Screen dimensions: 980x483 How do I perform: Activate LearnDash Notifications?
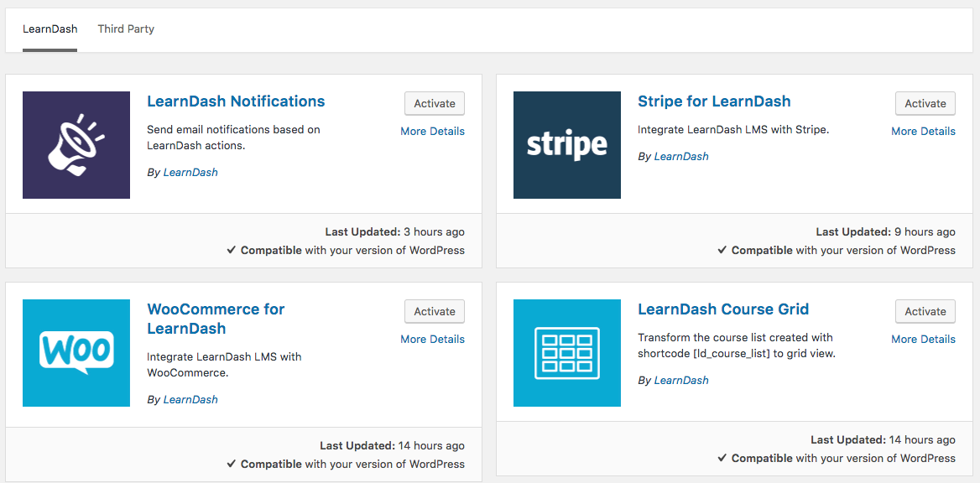(x=434, y=103)
